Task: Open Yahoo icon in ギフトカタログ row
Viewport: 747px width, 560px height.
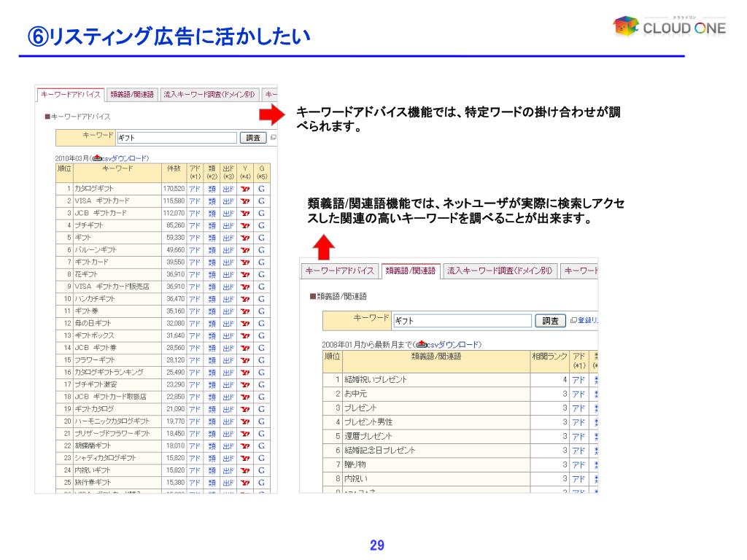Action: coord(245,409)
